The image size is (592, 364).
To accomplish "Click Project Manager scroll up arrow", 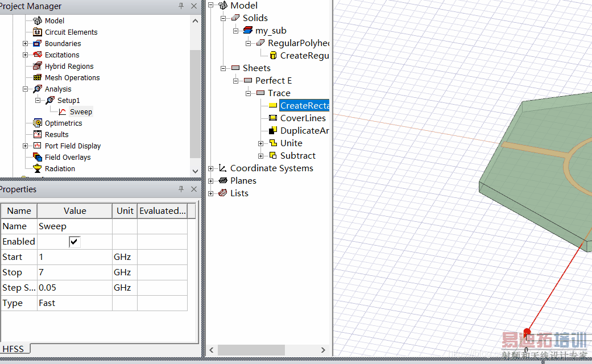I will coord(195,21).
